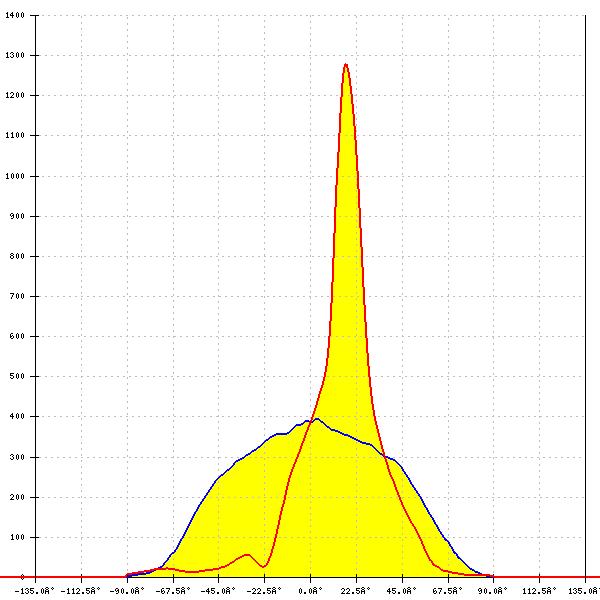600x600 pixels.
Task: Click the 1000 y-axis label
Action: [16, 176]
